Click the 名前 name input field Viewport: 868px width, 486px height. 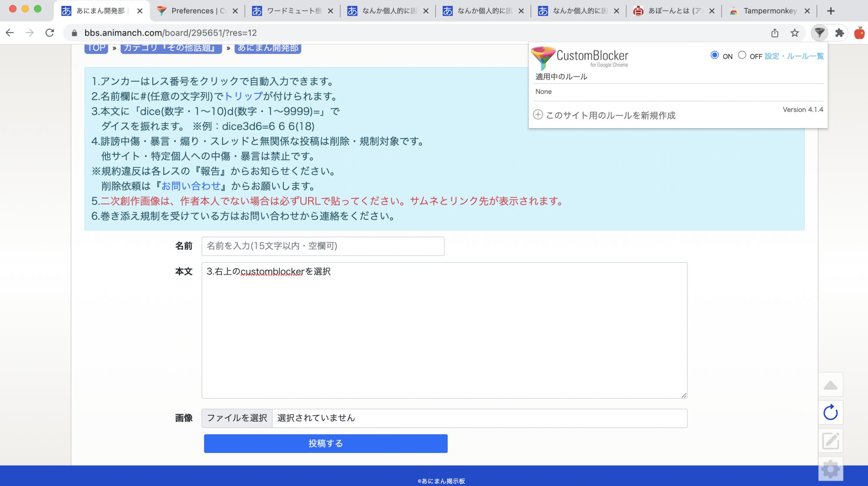click(x=322, y=246)
